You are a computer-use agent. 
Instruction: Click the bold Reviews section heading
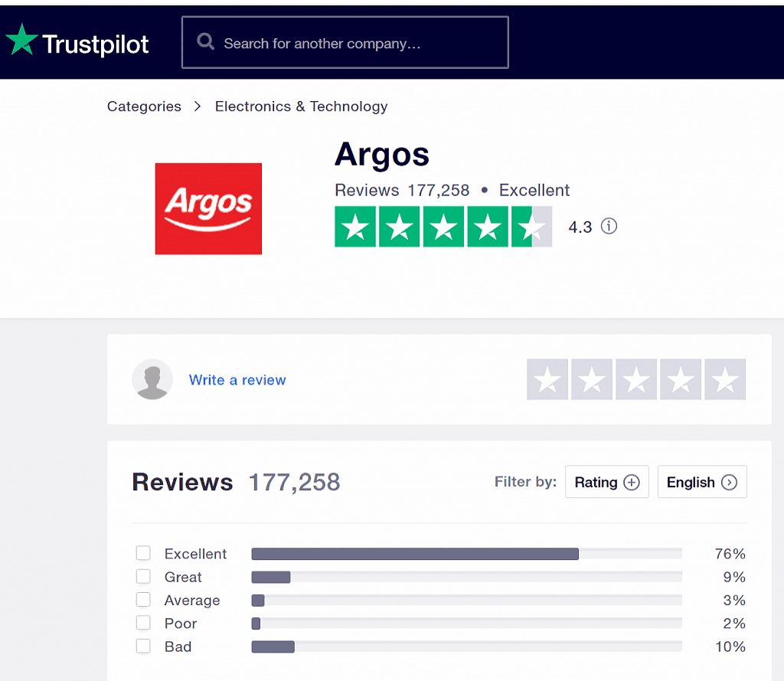[x=182, y=483]
